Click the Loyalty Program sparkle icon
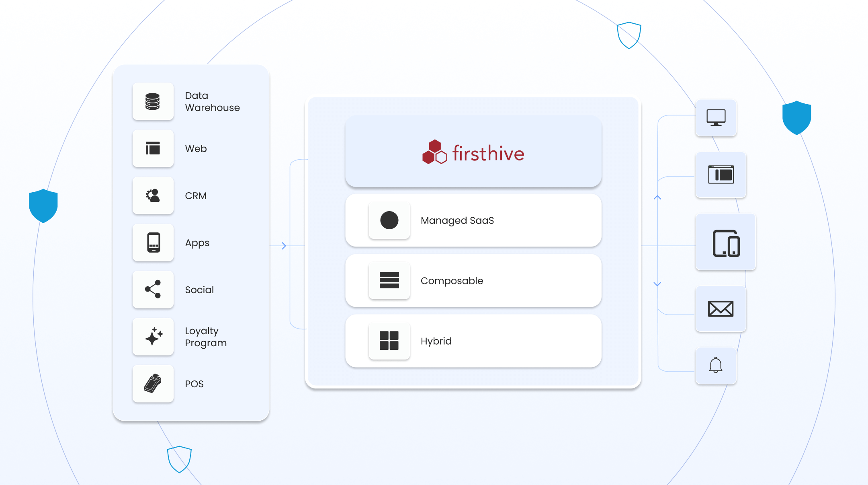868x485 pixels. point(153,337)
